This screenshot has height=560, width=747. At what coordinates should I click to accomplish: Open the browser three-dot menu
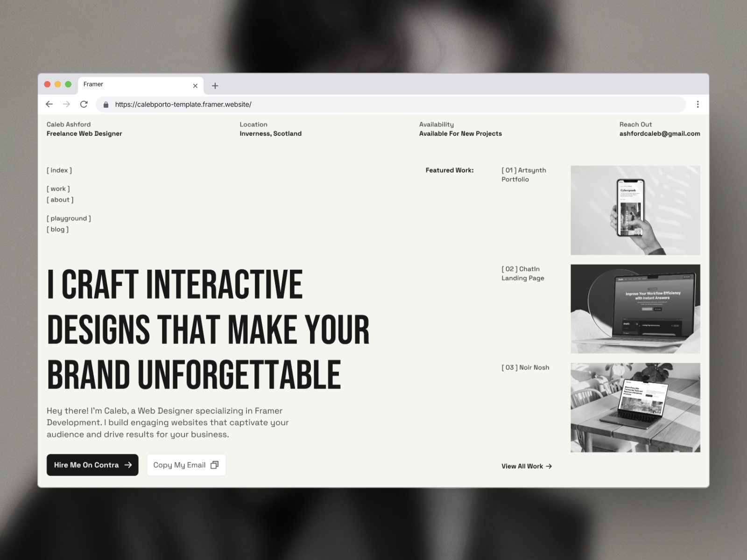click(698, 104)
